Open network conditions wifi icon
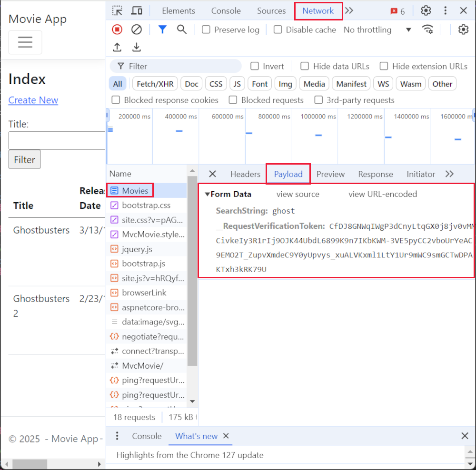Image resolution: width=476 pixels, height=470 pixels. [428, 29]
